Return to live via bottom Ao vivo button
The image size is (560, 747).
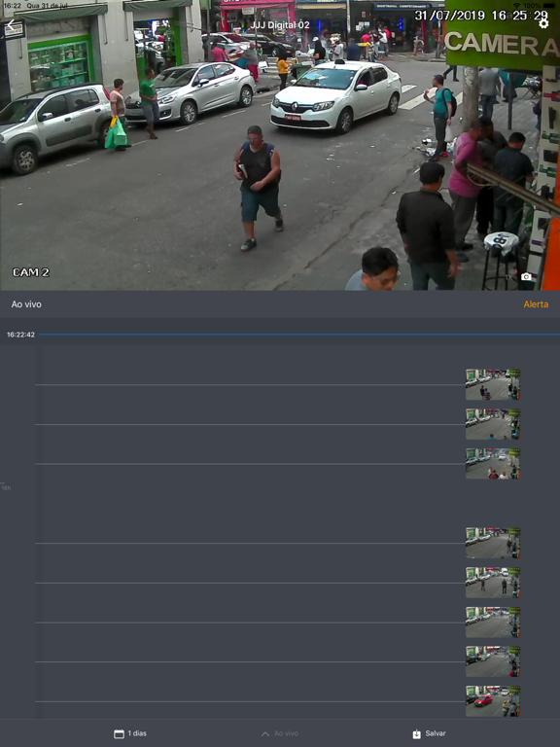pyautogui.click(x=280, y=733)
